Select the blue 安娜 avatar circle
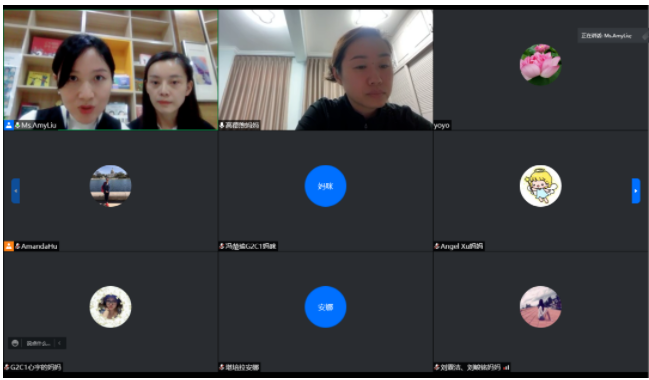The width and height of the screenshot is (649, 380). (325, 307)
